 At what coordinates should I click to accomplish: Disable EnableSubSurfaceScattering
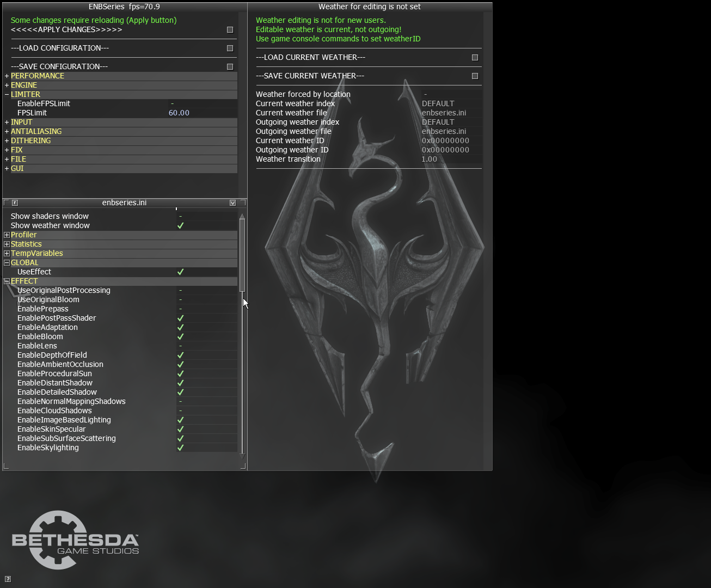tap(180, 438)
